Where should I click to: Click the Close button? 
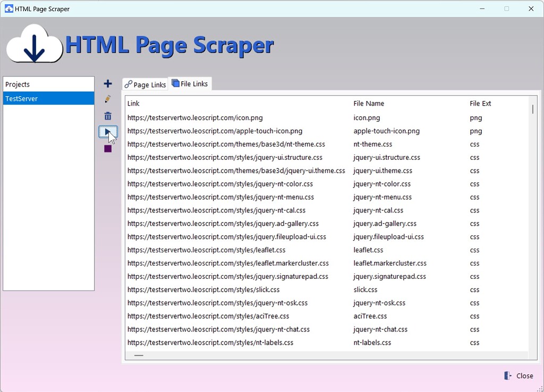[x=525, y=376]
